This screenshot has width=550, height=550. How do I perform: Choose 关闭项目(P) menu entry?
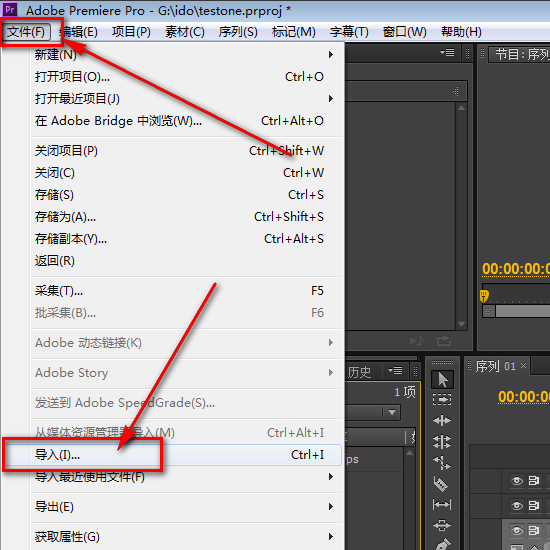[186, 151]
